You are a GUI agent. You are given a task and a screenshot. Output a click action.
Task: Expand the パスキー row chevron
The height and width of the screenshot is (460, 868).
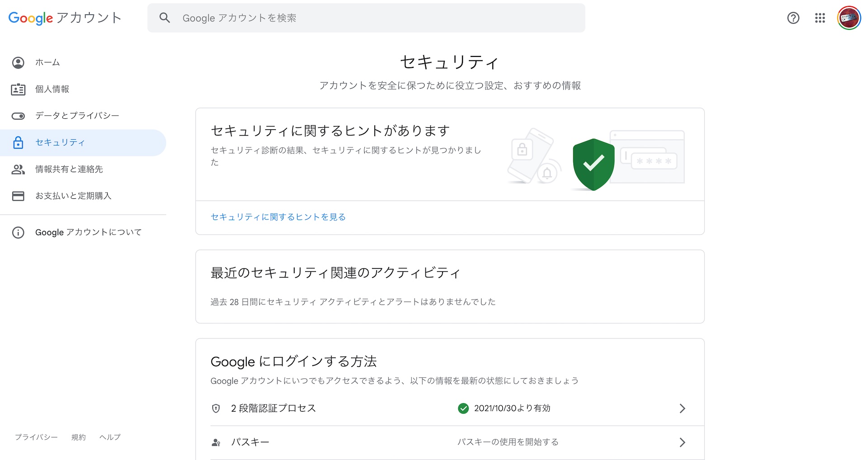(x=682, y=442)
